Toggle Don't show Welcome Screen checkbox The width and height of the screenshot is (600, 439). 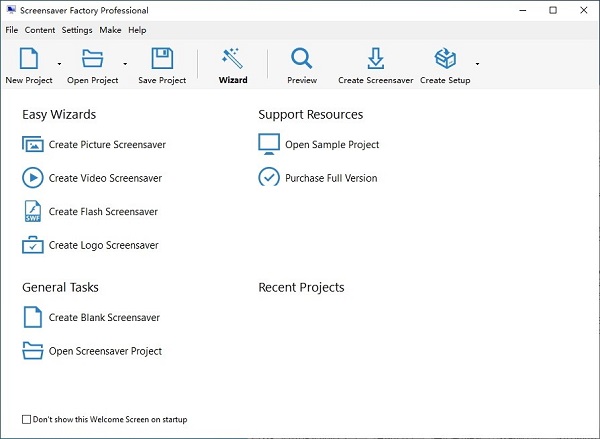pos(26,419)
